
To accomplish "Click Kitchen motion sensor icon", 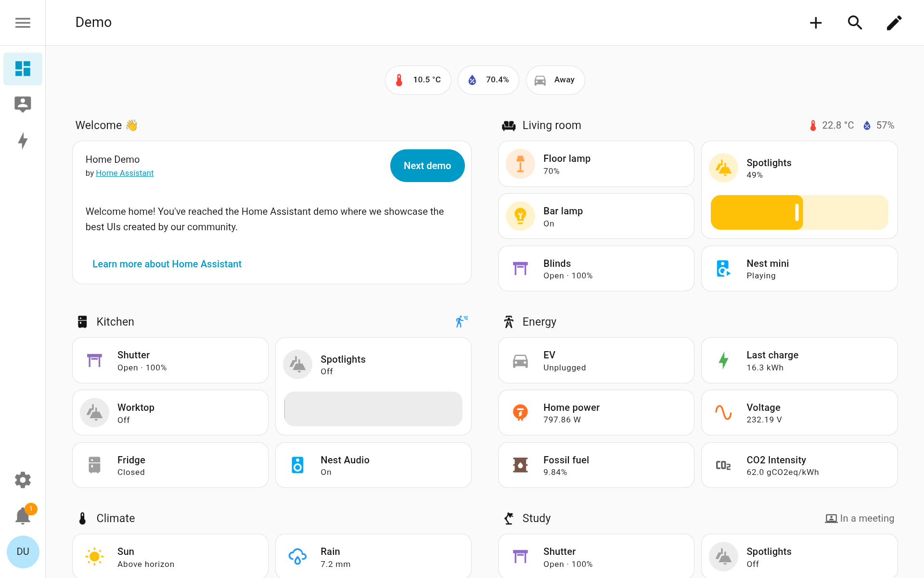I will tap(462, 321).
